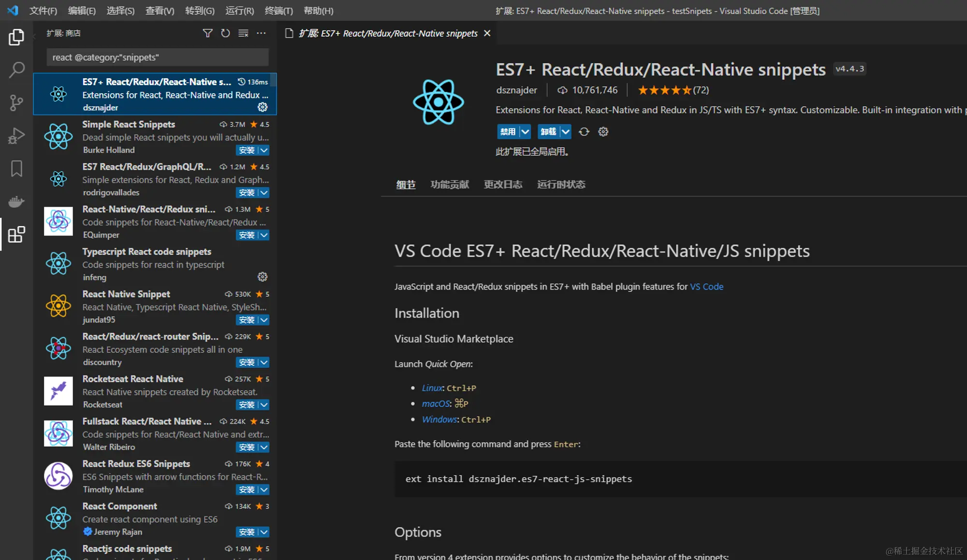Select the 细节 details tab
Viewport: 967px width, 560px height.
point(406,184)
